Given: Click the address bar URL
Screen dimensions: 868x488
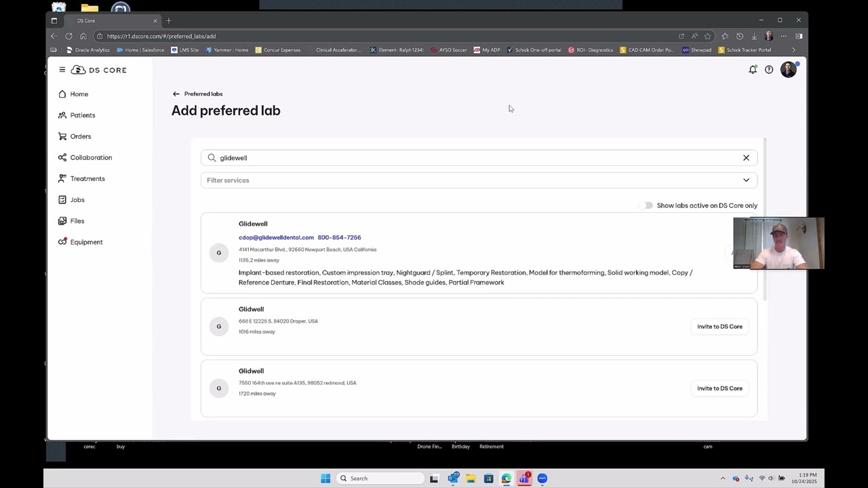Looking at the screenshot, I should [x=161, y=36].
